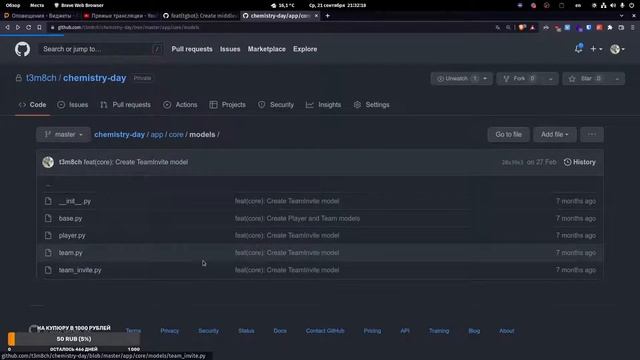Open the Места menu
640x360 pixels.
pyautogui.click(x=37, y=5)
